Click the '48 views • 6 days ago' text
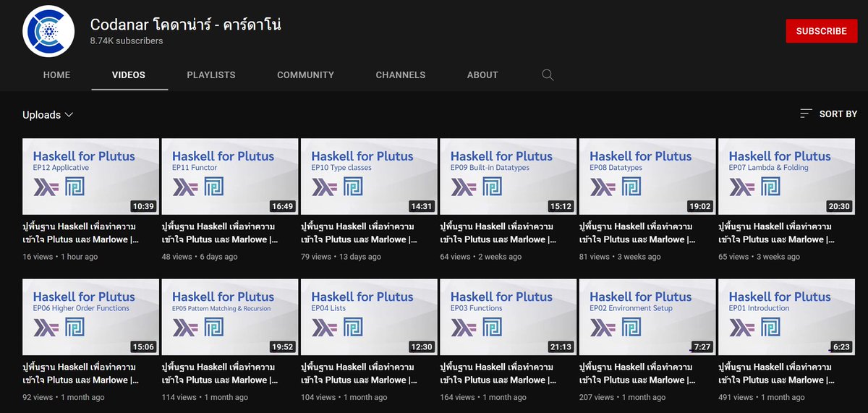Image resolution: width=868 pixels, height=413 pixels. (200, 257)
